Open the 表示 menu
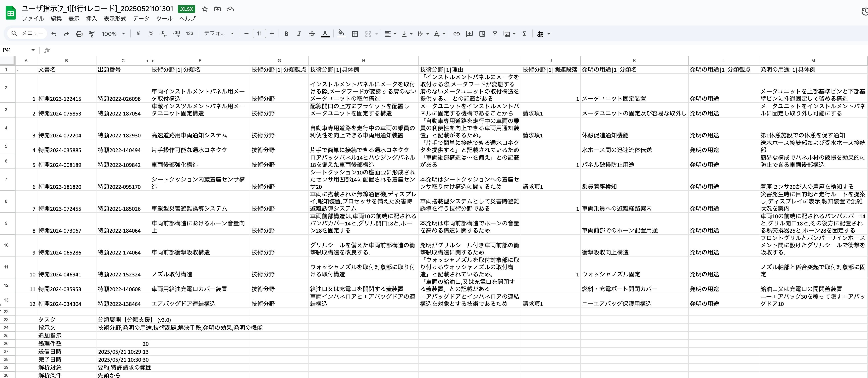Screen dimensions: 868x378 click(x=74, y=19)
